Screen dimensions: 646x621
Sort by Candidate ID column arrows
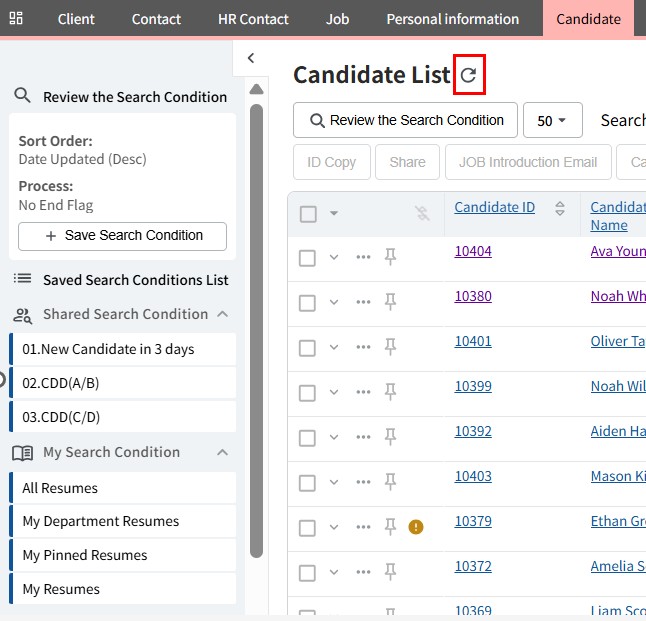click(560, 208)
